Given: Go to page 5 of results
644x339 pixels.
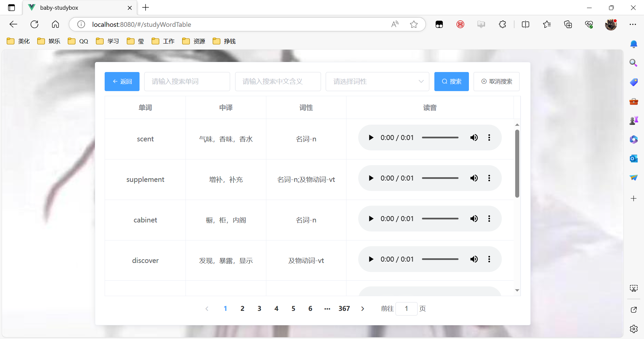Looking at the screenshot, I should [x=293, y=309].
